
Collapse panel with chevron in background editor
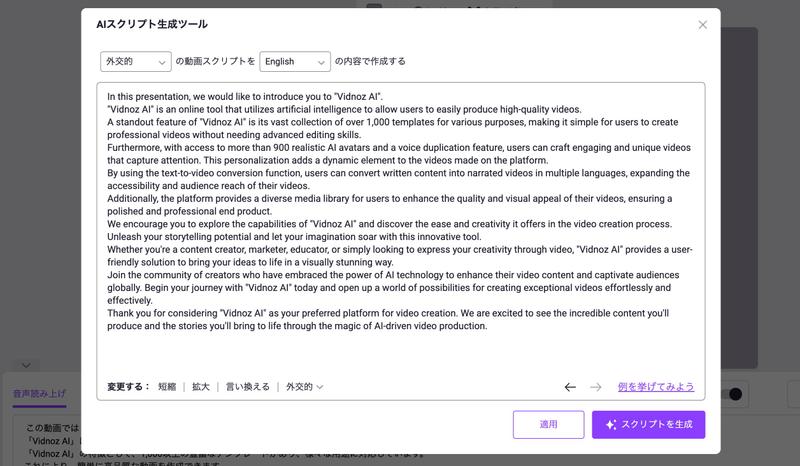27,365
